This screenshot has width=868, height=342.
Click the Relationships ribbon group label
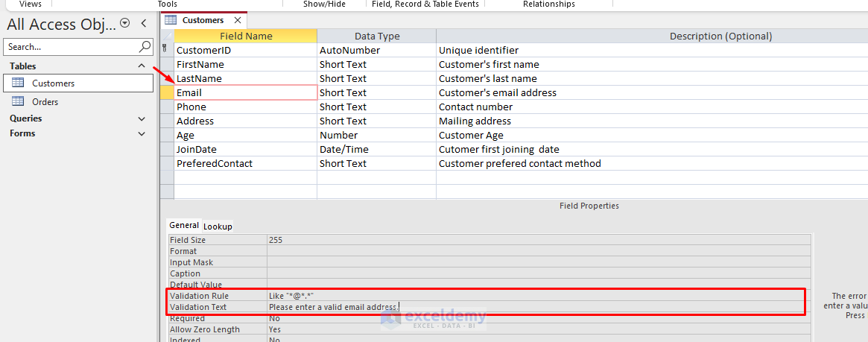coord(548,4)
